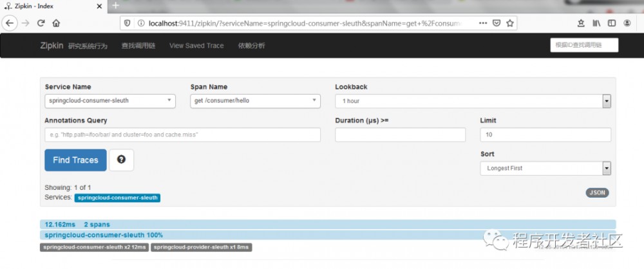The height and width of the screenshot is (269, 644).
Task: Click the Sort label
Action: (487, 154)
